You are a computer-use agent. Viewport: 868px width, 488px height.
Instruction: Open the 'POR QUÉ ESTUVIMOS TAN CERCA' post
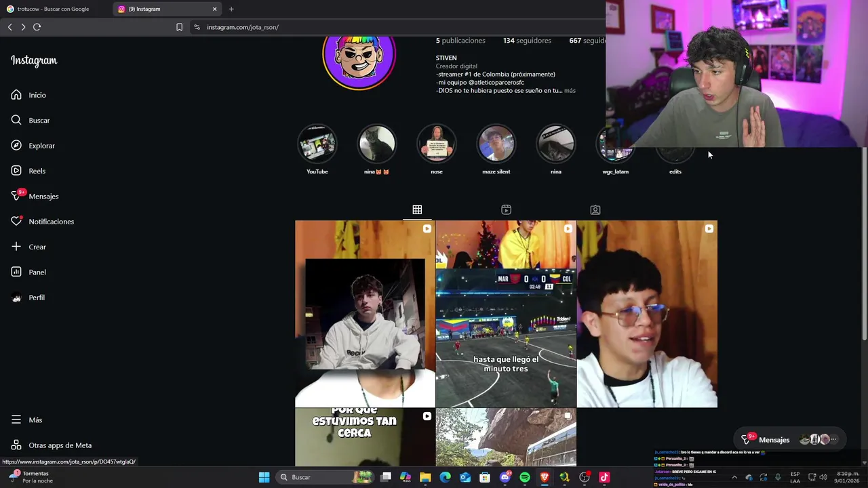coord(365,437)
